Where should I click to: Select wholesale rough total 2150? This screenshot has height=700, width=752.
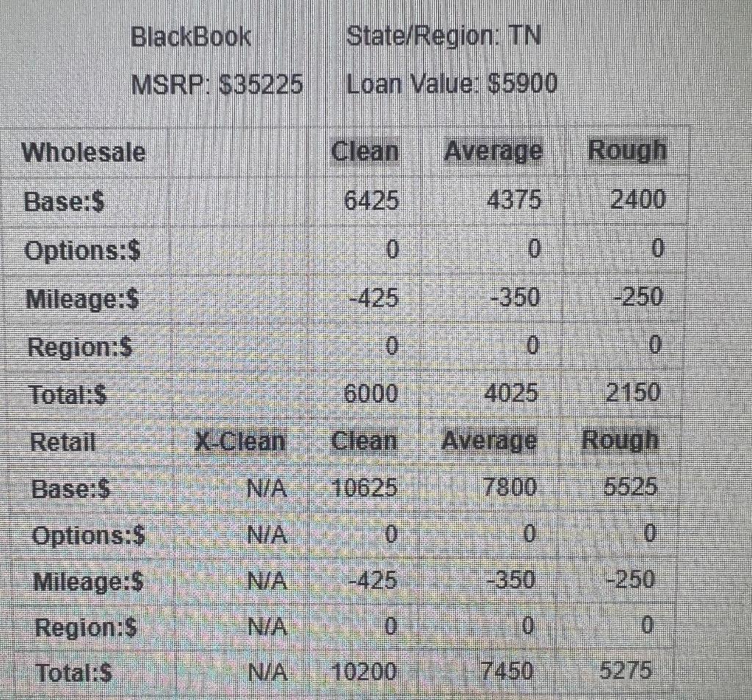click(633, 392)
